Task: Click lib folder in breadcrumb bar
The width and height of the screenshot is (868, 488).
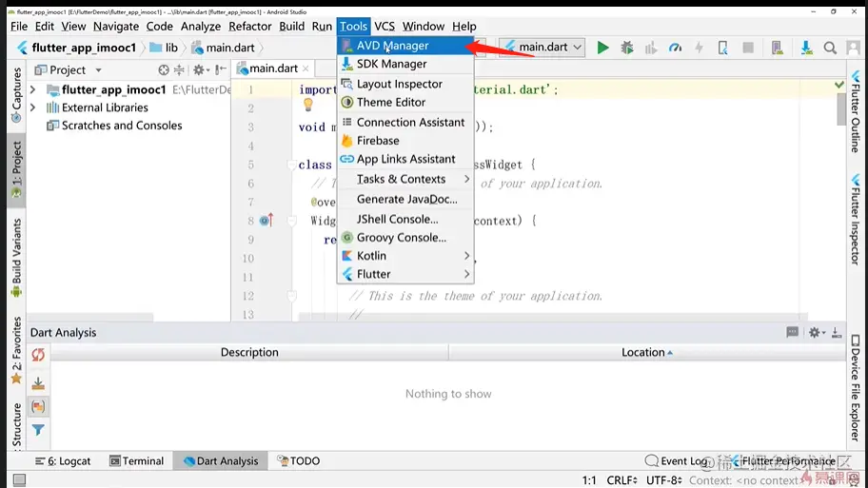Action: [x=164, y=48]
